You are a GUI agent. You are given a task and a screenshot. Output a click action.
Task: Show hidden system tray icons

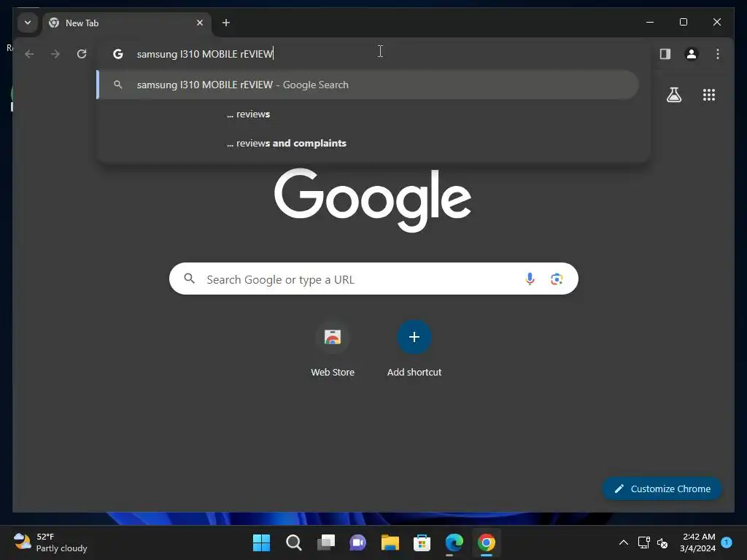[623, 542]
